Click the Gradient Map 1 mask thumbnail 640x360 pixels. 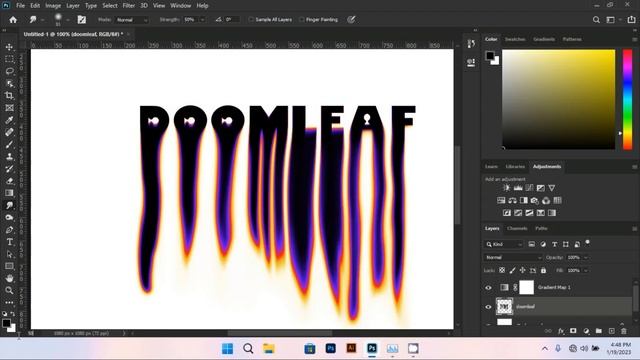pyautogui.click(x=526, y=287)
